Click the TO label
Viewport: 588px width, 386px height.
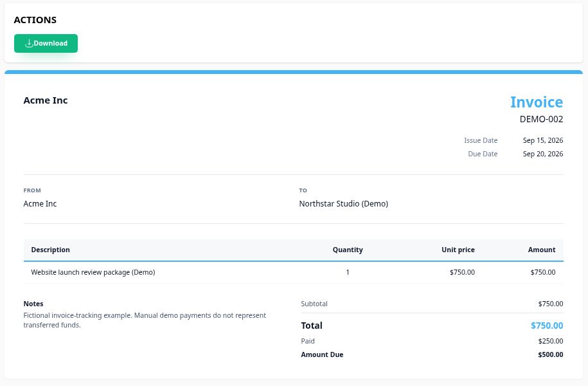[303, 190]
